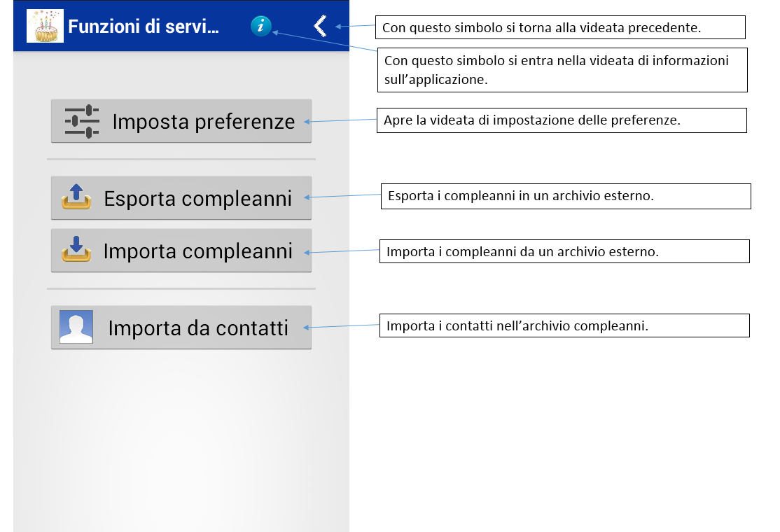Tap Esporta compleanni to export birthdays
Screen dimensions: 780x532
[181, 197]
